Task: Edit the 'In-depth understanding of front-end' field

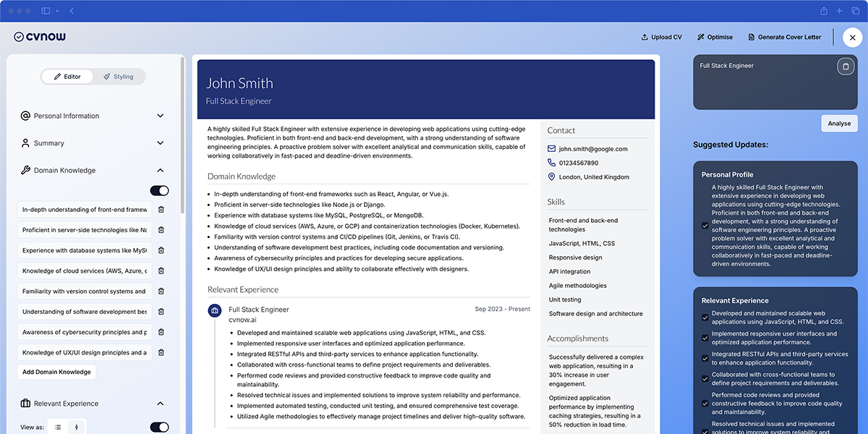Action: 85,210
